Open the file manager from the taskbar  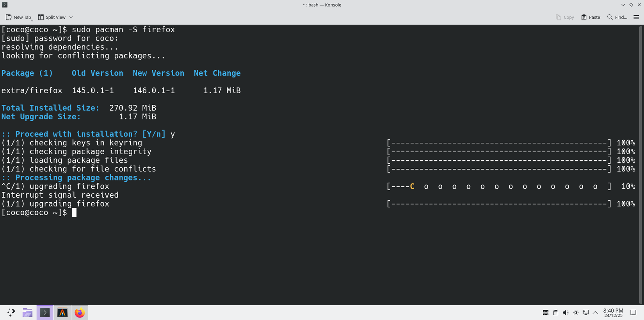(x=27, y=313)
